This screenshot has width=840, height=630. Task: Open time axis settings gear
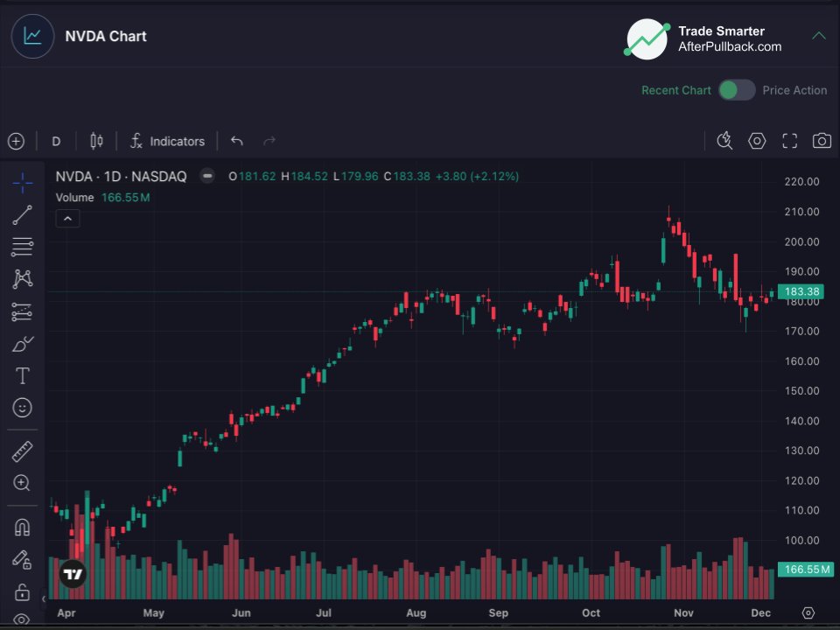[808, 612]
